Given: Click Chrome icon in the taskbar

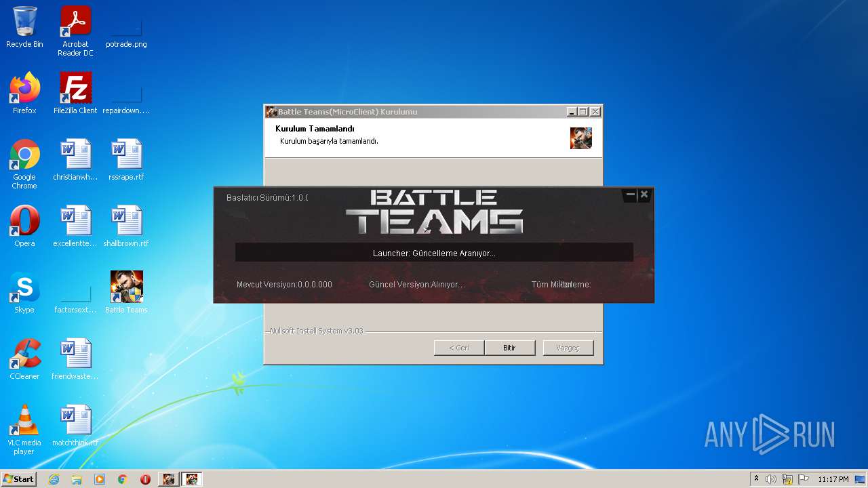Looking at the screenshot, I should click(x=123, y=479).
